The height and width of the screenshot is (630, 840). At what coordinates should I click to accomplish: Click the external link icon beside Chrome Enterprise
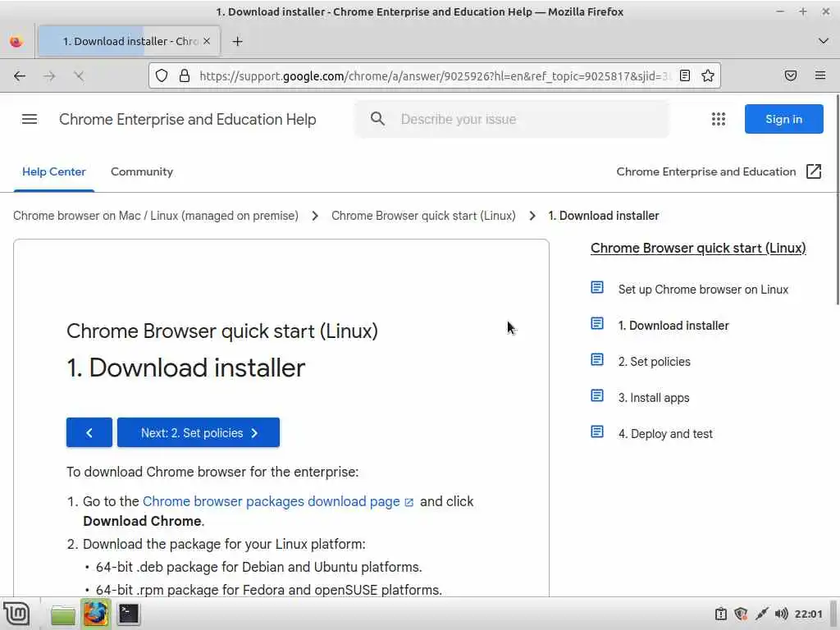pyautogui.click(x=814, y=171)
